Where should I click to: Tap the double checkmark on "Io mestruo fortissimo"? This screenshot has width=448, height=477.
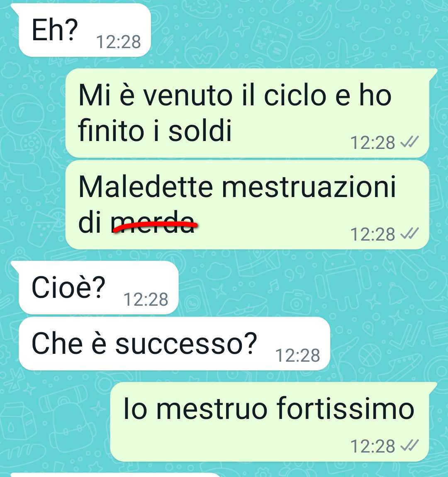(409, 445)
